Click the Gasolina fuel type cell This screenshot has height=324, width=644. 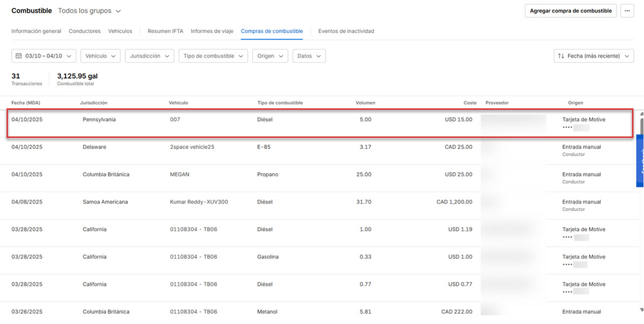[x=268, y=257]
